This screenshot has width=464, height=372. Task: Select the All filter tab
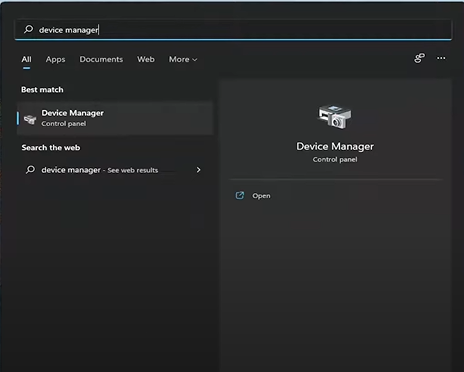tap(26, 59)
